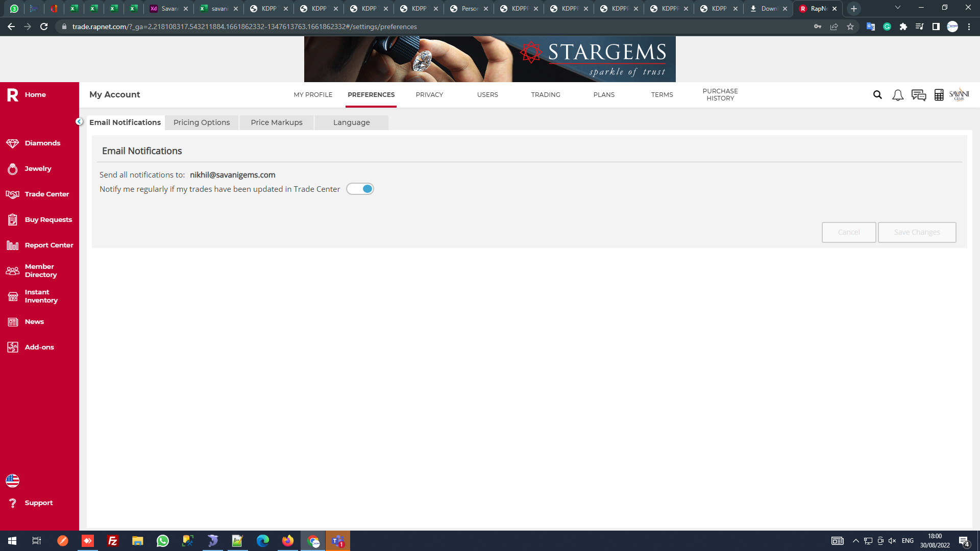This screenshot has height=551, width=980.
Task: Open Microsoft Teams from the taskbar
Action: point(338,541)
